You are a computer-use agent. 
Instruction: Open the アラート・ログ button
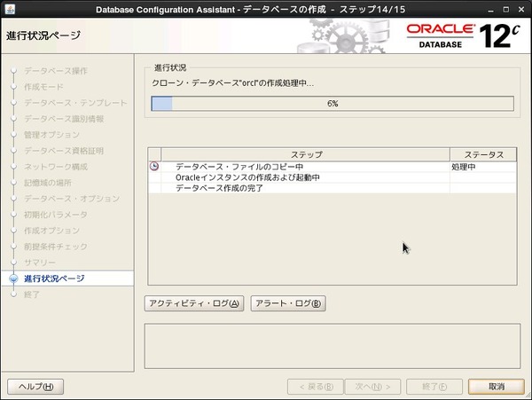tap(288, 303)
